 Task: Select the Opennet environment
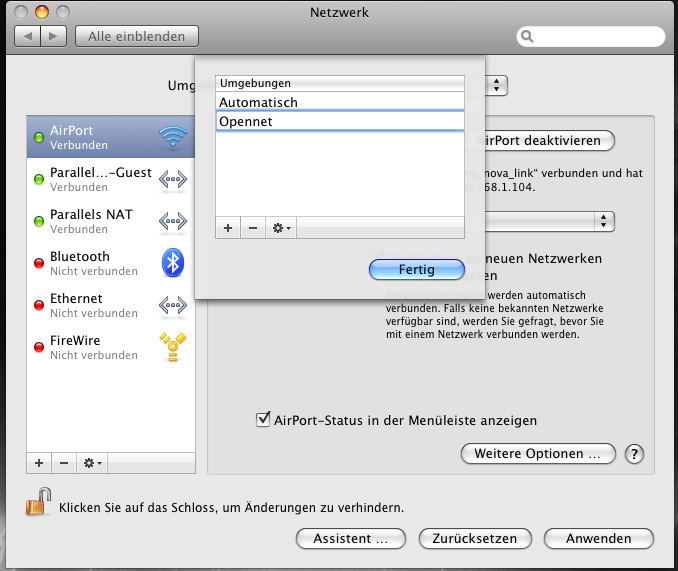[340, 121]
